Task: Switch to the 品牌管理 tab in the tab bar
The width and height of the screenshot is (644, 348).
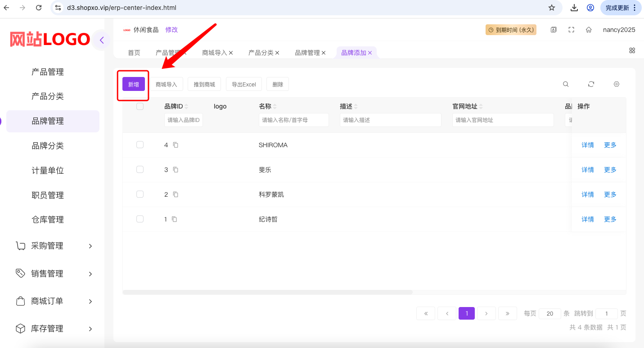Action: 307,53
